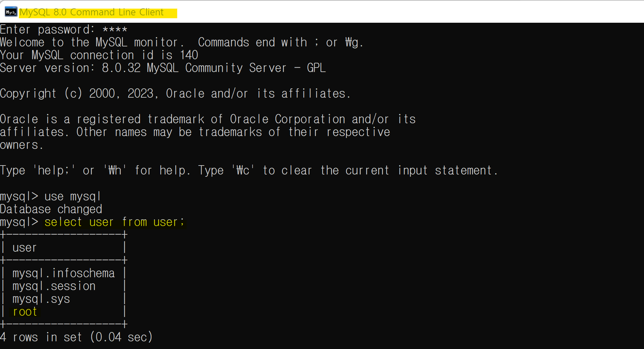Image resolution: width=644 pixels, height=349 pixels.
Task: Click the 'MySQL 8.0 Command Line Client' window title
Action: tap(92, 12)
